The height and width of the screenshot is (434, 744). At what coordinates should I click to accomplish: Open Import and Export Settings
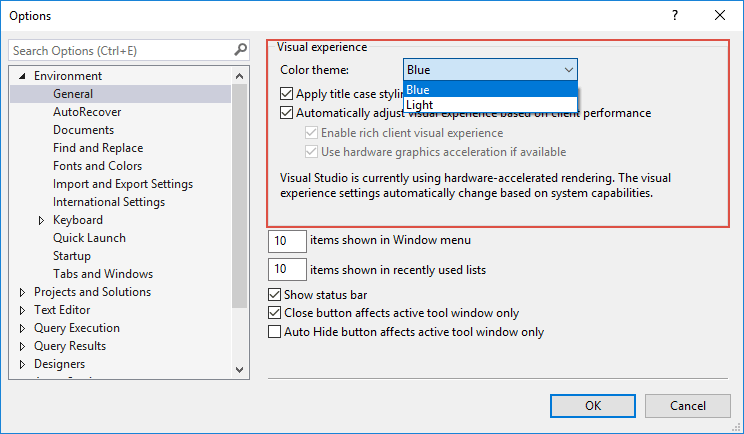click(x=123, y=184)
